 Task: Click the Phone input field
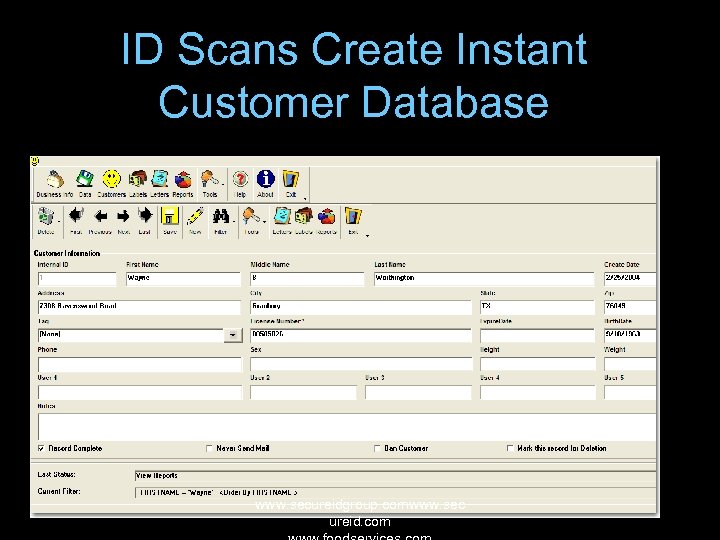(139, 364)
